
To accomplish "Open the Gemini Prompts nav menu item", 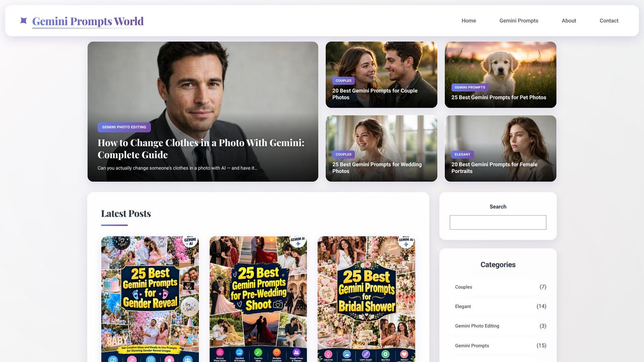I will pyautogui.click(x=518, y=21).
